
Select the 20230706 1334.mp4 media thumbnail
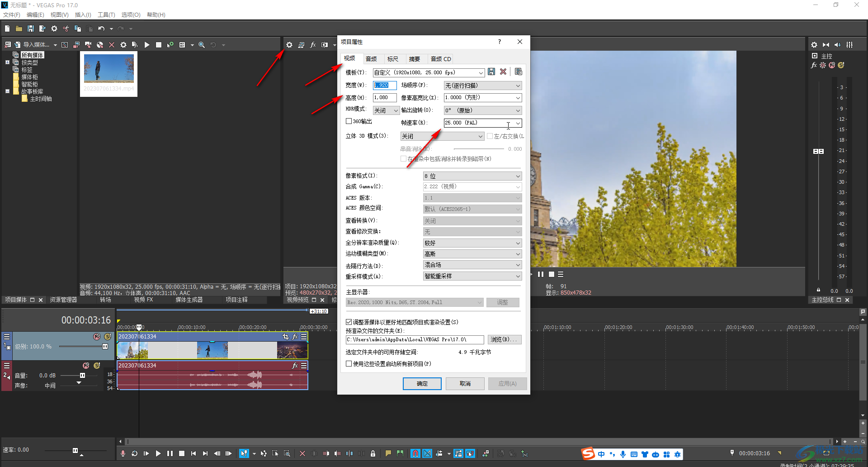click(109, 73)
